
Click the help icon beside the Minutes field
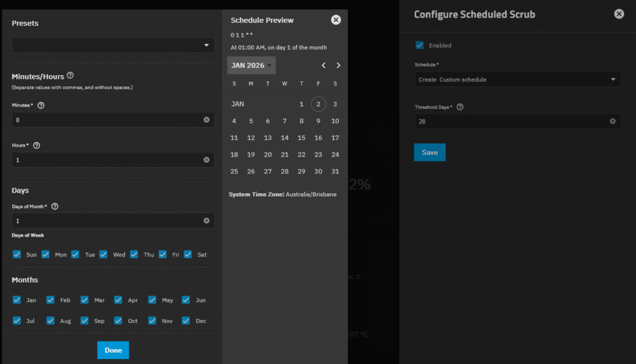tap(40, 106)
